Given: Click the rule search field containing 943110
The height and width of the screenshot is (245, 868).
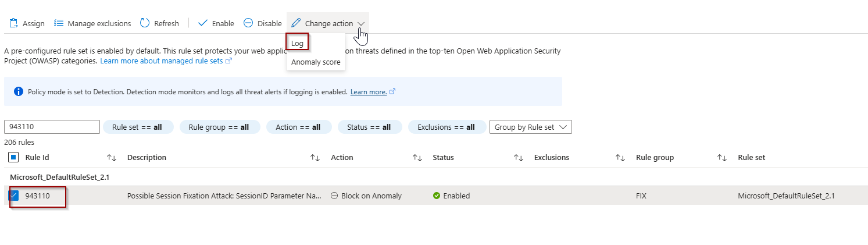Looking at the screenshot, I should click(x=52, y=127).
